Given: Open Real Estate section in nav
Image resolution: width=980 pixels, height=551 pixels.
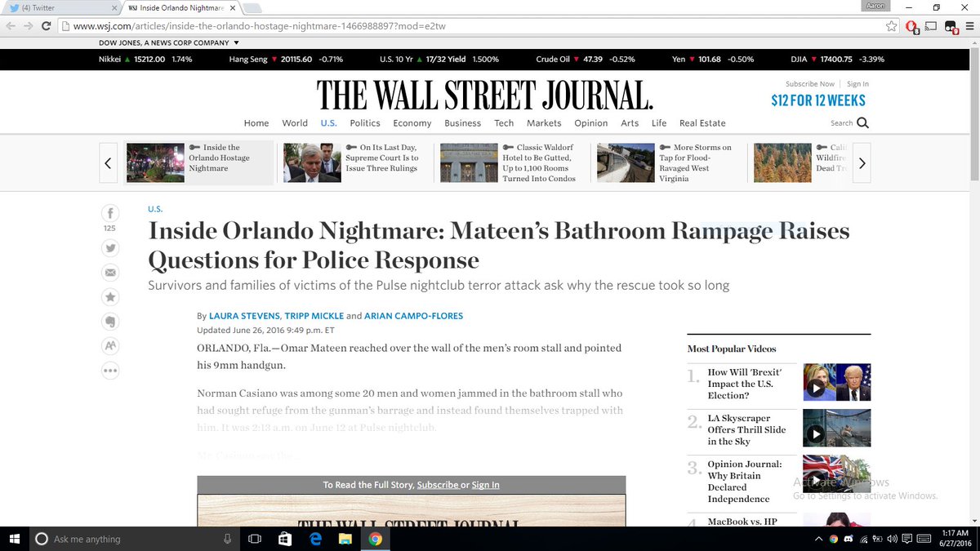Looking at the screenshot, I should point(702,123).
